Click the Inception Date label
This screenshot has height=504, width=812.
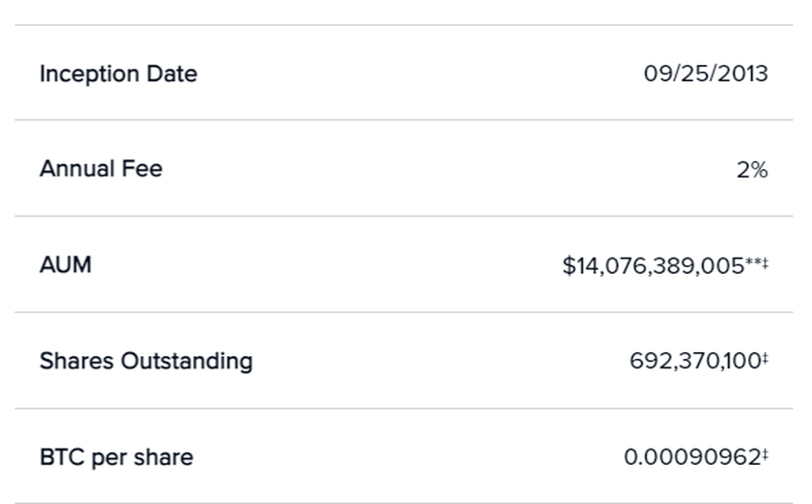(x=118, y=73)
